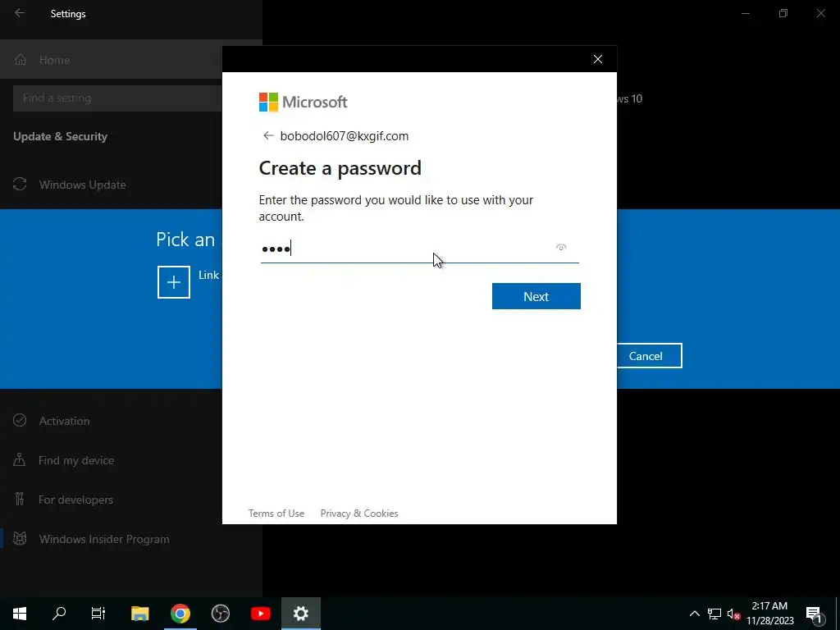Open File Explorer from the taskbar
This screenshot has width=840, height=630.
pyautogui.click(x=139, y=614)
